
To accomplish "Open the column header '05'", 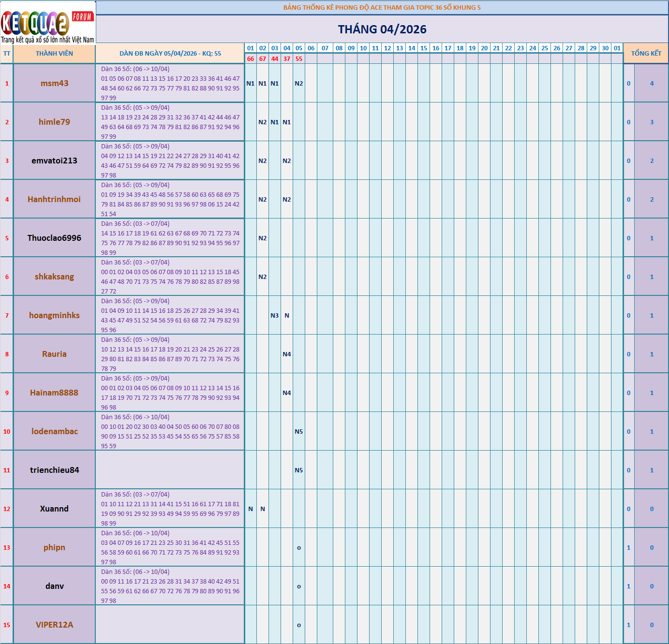I will click(299, 48).
